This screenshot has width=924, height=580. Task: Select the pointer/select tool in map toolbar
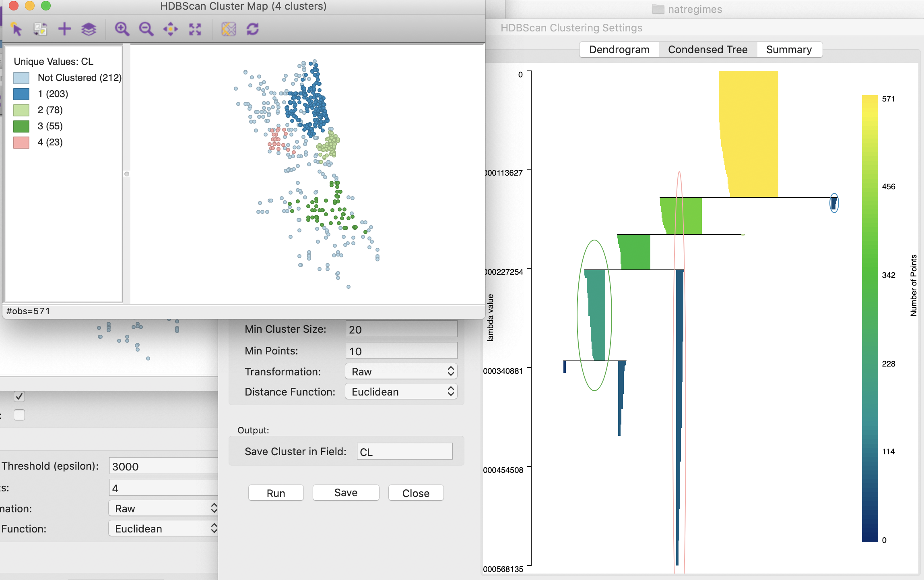pos(17,29)
